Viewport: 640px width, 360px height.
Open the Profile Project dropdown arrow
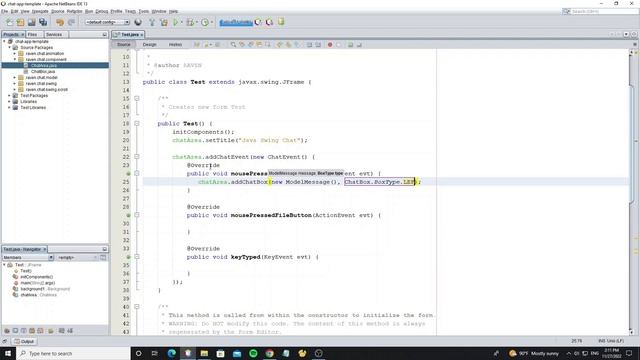point(211,22)
